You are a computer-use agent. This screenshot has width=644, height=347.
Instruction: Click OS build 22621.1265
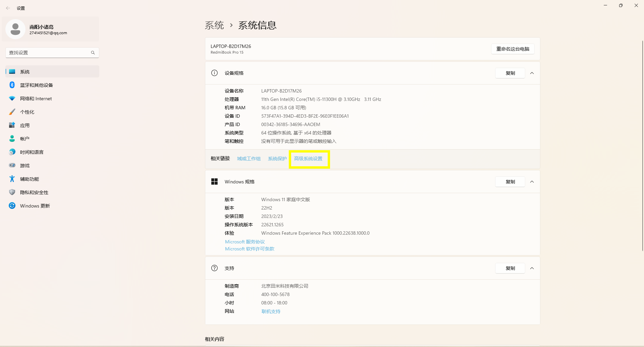pos(272,225)
